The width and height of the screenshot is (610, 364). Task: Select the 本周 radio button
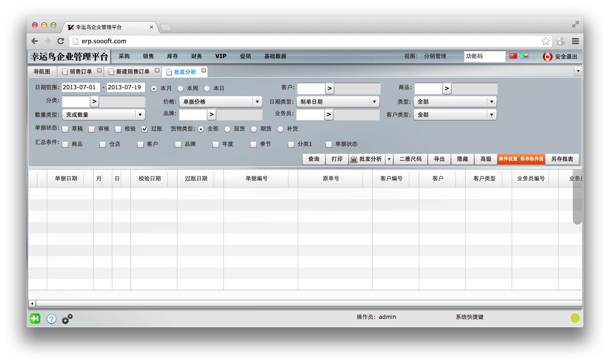click(x=180, y=89)
